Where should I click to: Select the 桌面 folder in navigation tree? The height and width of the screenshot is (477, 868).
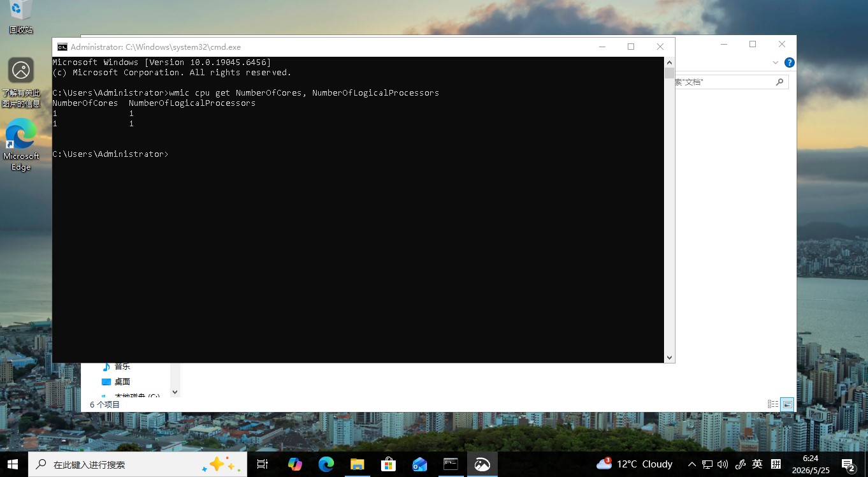pos(122,381)
